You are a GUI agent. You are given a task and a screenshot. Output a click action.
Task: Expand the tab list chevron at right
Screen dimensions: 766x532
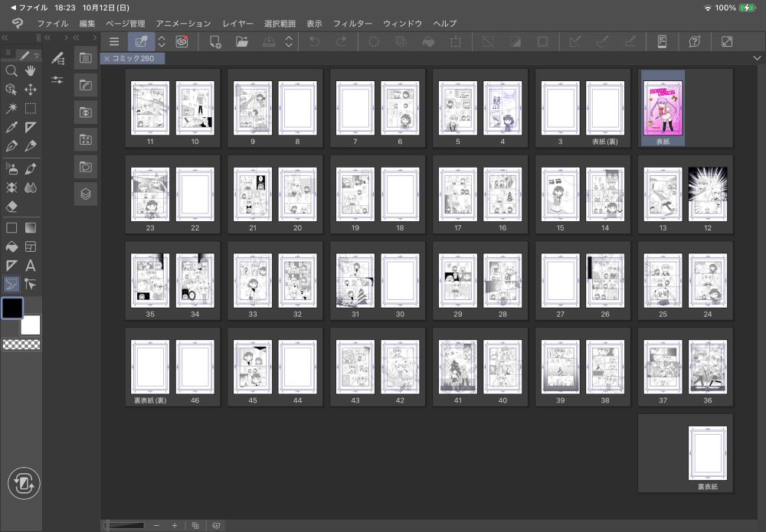pos(757,58)
